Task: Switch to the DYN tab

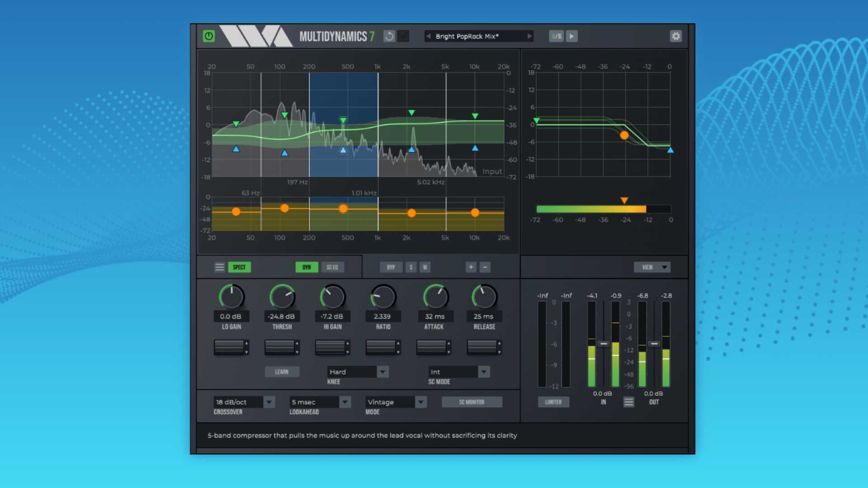Action: (x=307, y=267)
